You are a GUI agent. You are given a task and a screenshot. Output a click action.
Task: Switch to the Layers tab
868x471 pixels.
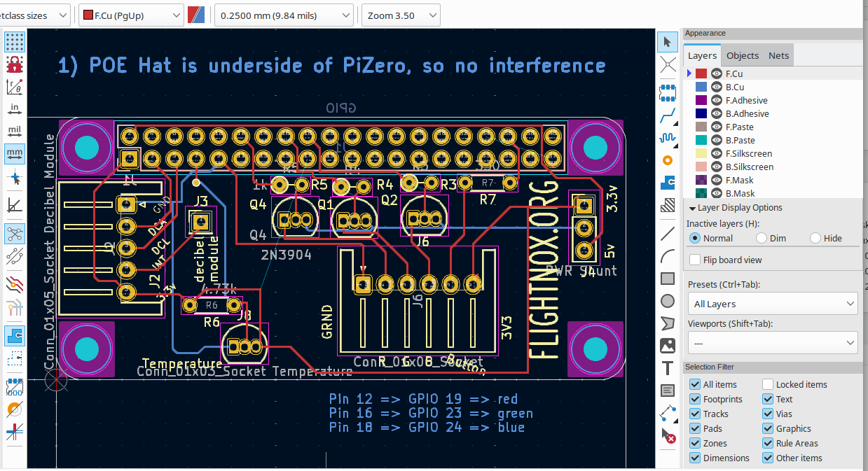click(x=702, y=55)
